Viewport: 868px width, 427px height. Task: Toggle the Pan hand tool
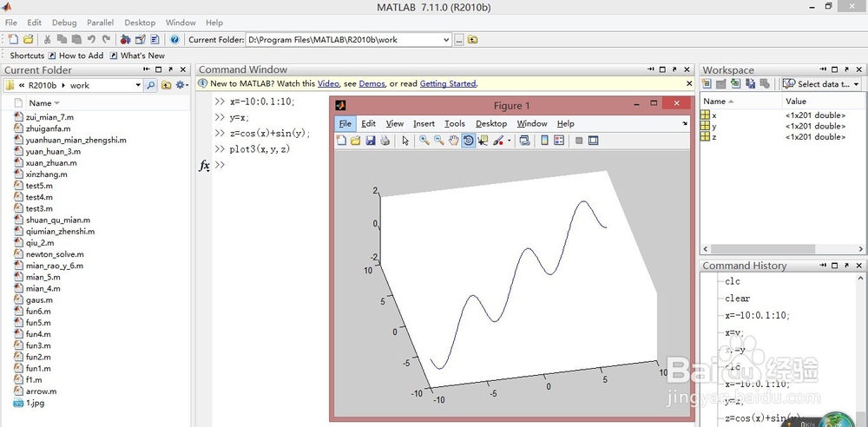click(x=454, y=141)
